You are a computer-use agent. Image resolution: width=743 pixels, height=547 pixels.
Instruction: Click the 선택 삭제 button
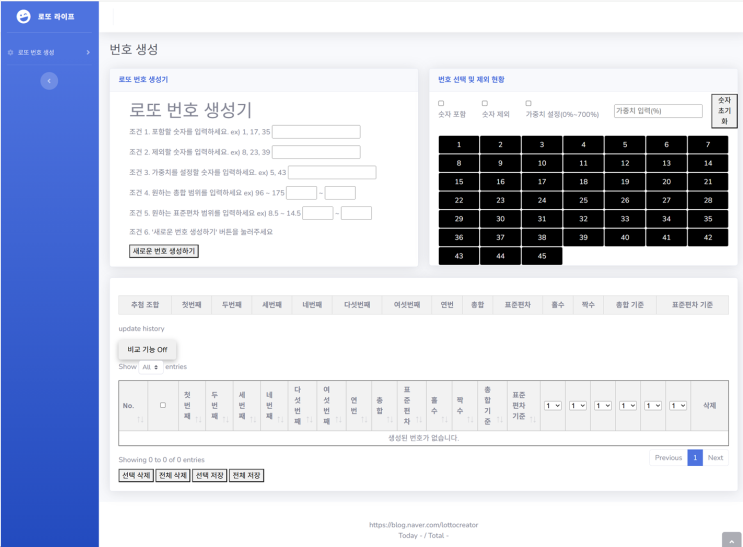136,475
